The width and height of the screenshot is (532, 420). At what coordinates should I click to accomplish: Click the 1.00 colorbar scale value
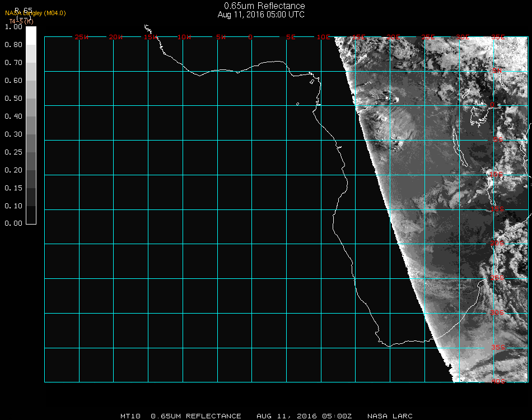(x=13, y=27)
